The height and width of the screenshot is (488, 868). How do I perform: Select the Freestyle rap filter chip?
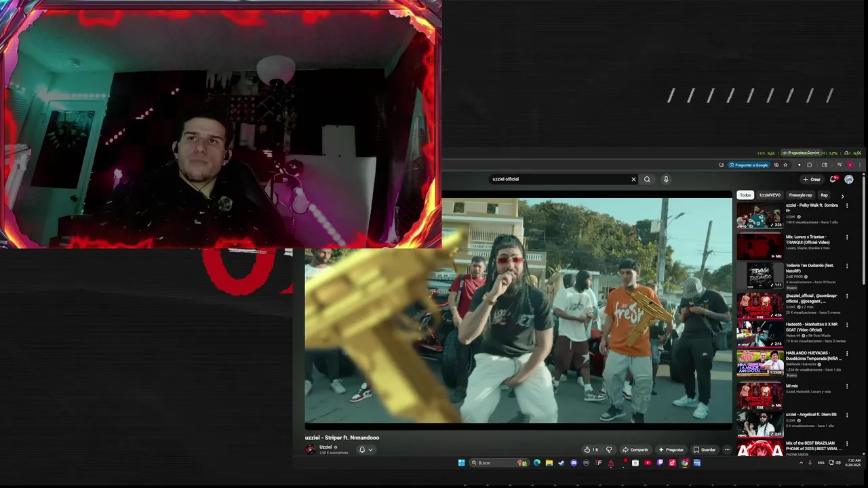pyautogui.click(x=800, y=195)
